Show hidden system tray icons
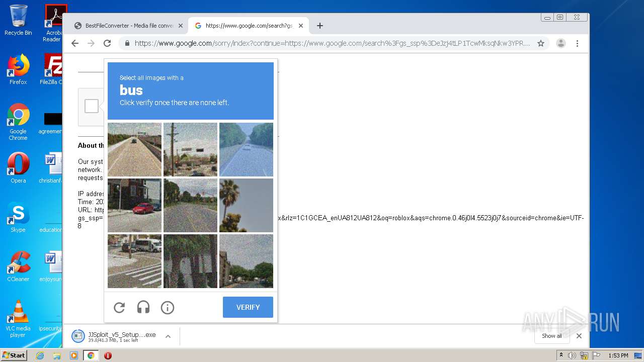 click(561, 355)
